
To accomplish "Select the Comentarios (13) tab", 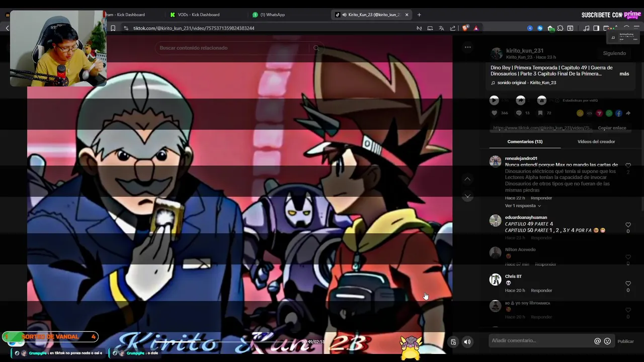I will click(x=525, y=142).
